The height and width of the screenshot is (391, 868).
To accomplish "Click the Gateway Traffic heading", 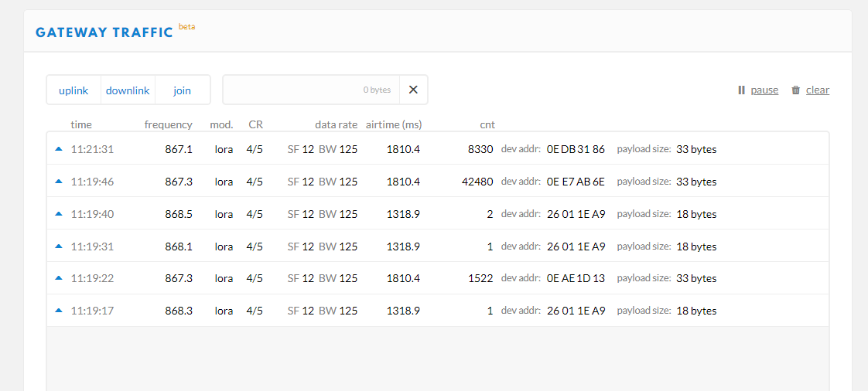I will point(104,32).
